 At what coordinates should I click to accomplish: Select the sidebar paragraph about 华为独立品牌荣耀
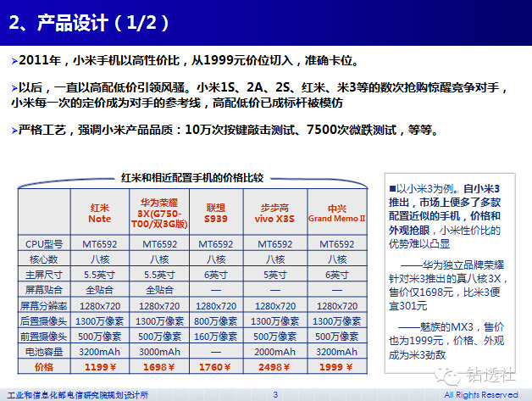click(x=447, y=285)
